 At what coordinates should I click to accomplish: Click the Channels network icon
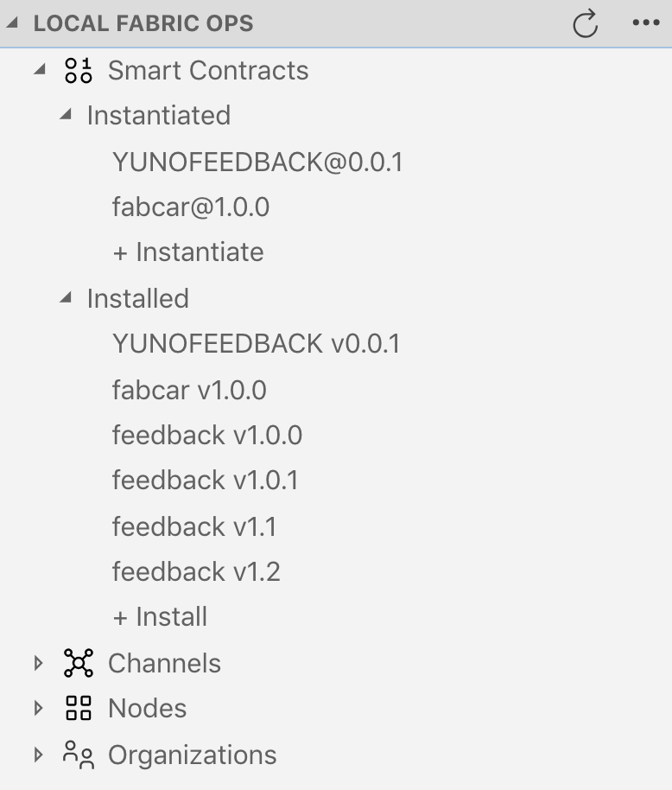(x=79, y=663)
